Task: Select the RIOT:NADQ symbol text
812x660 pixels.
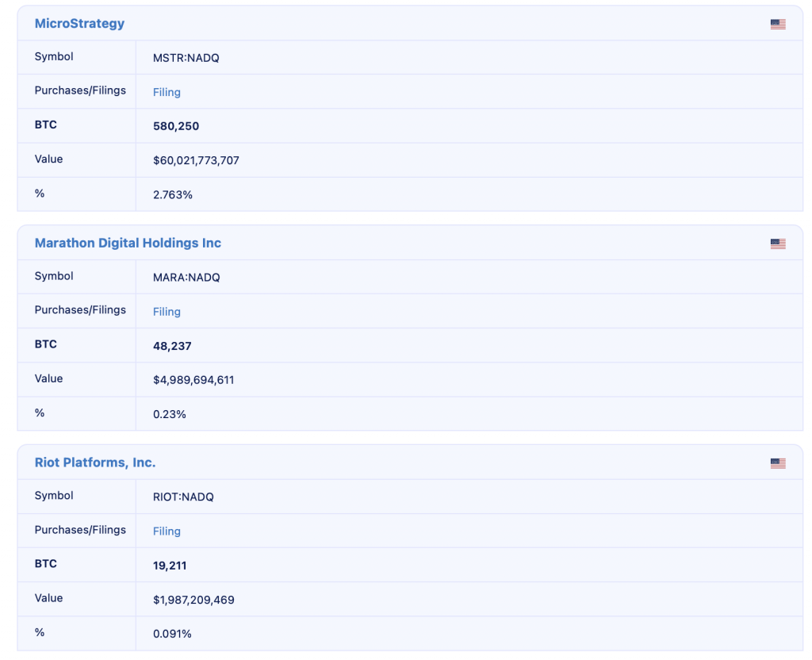Action: tap(183, 497)
